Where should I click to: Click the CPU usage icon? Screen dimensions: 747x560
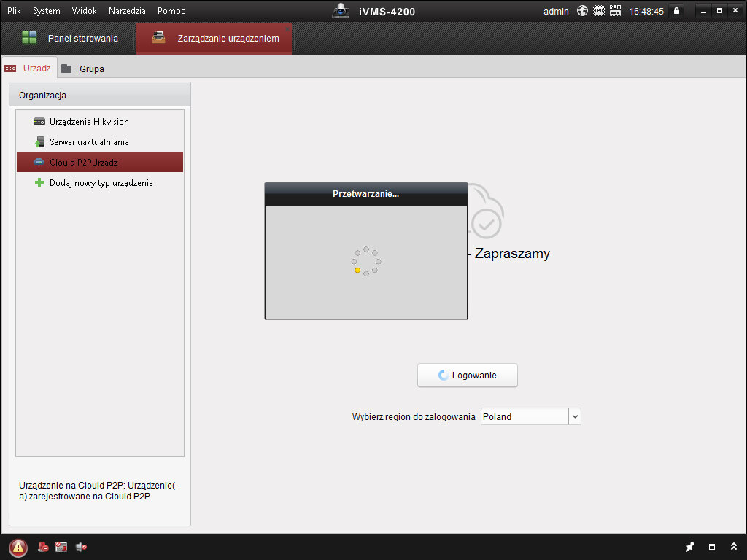point(599,11)
